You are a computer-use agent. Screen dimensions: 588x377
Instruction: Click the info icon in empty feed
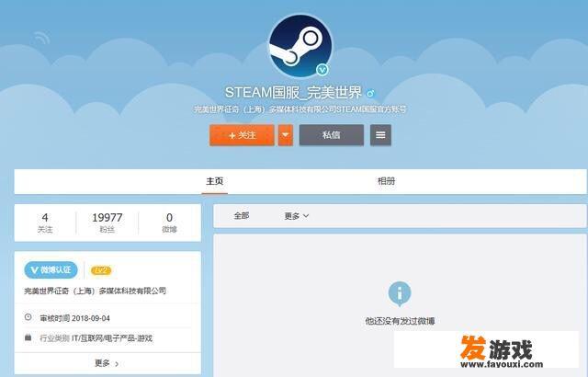pos(400,293)
